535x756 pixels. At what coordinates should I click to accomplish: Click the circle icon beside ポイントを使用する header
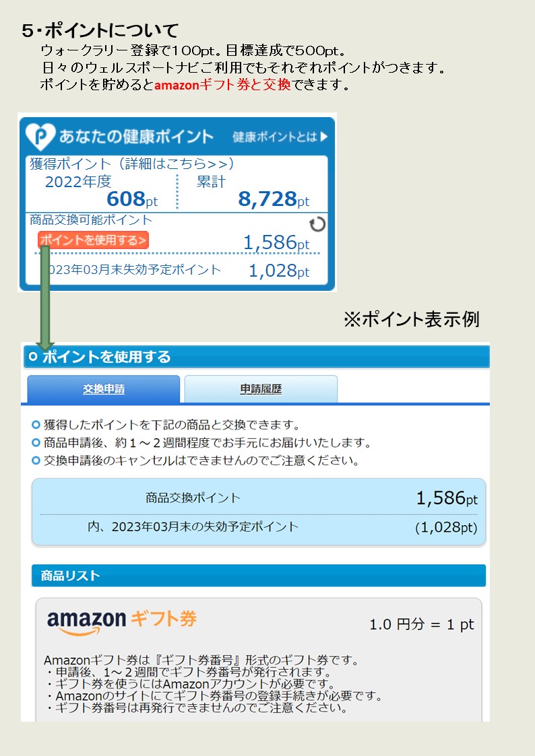point(32,357)
